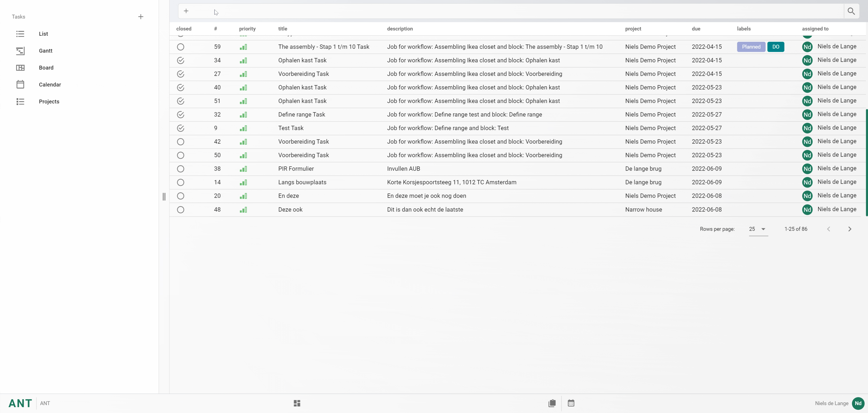This screenshot has width=868, height=413.
Task: Mark task 48 Deze ook as closed
Action: click(x=181, y=210)
